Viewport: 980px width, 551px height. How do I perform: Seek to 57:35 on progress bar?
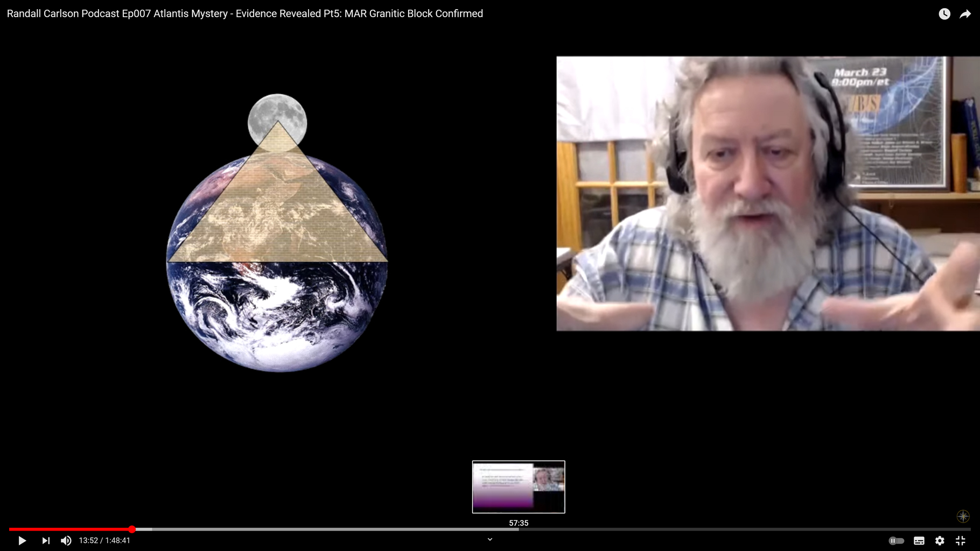pyautogui.click(x=519, y=529)
